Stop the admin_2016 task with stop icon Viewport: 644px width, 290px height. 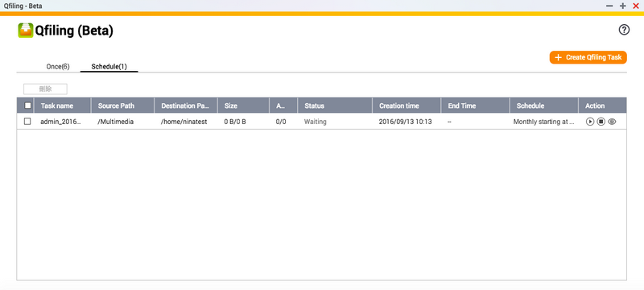pos(601,122)
